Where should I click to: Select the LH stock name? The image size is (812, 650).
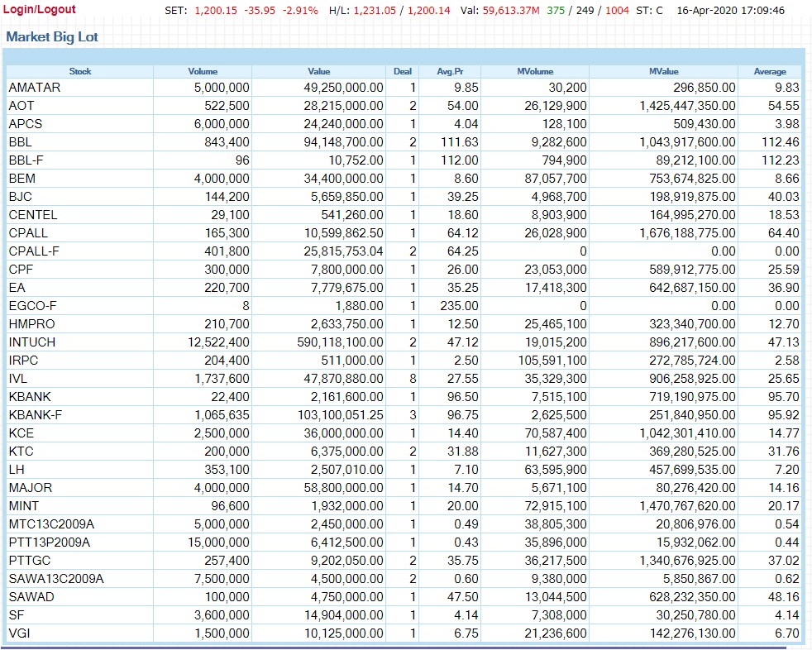(17, 470)
